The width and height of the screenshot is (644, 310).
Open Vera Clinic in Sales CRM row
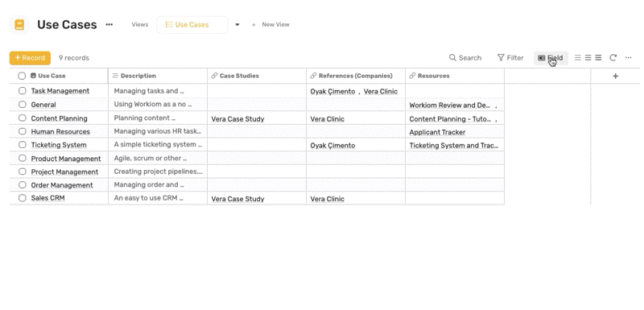tap(328, 199)
